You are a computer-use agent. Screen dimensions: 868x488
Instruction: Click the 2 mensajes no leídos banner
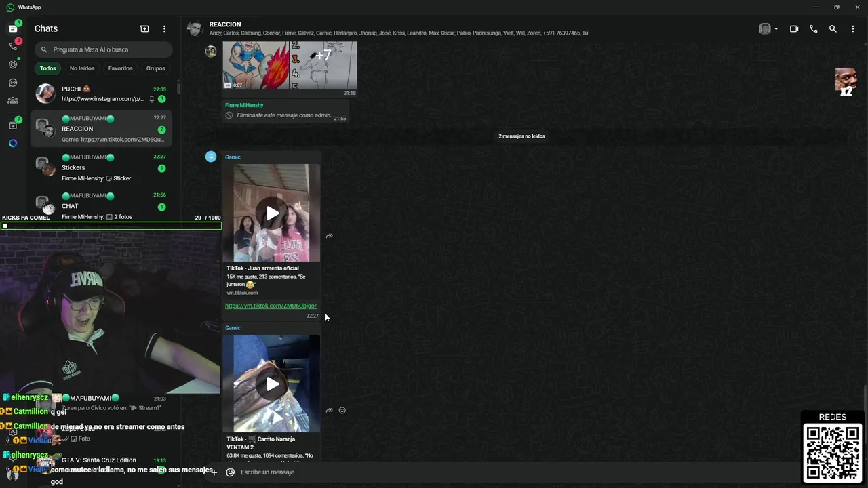click(521, 136)
